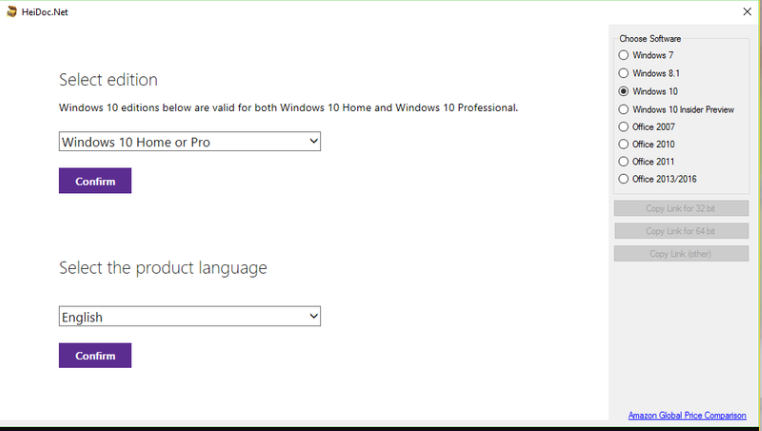Select the Office 2007 radio button
762x431 pixels.
point(623,127)
